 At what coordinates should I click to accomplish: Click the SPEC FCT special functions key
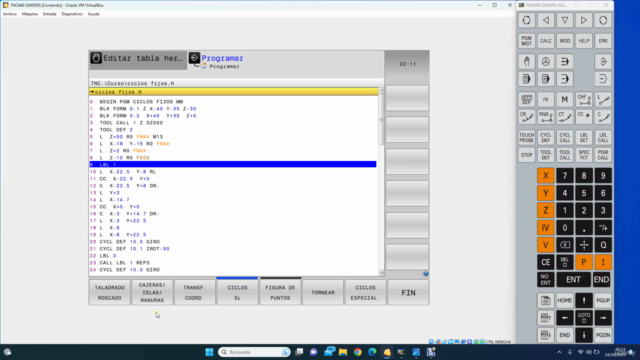coord(584,155)
